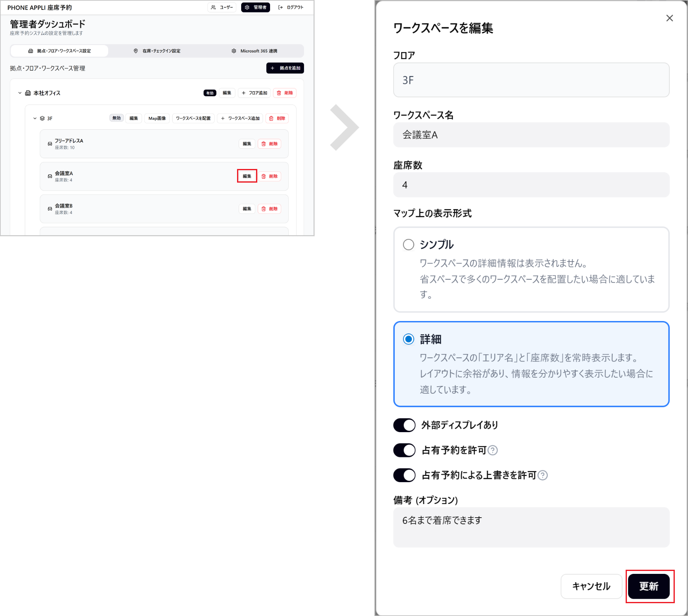This screenshot has width=688, height=616.
Task: Click the workspace icon beside 会議室B row
Action: coord(50,209)
